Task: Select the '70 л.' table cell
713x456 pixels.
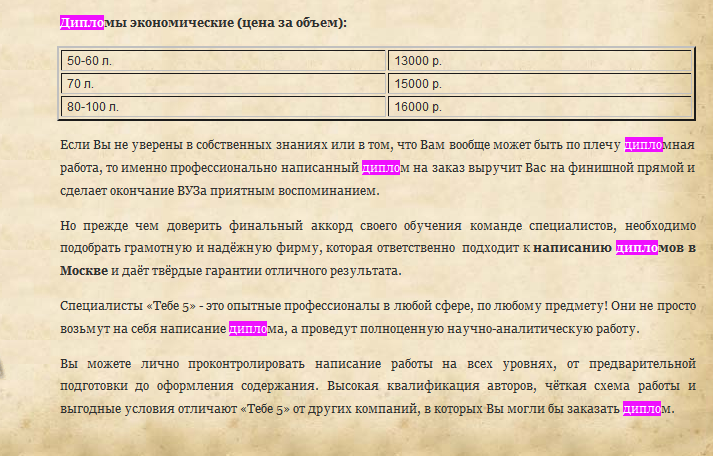Action: [x=223, y=84]
